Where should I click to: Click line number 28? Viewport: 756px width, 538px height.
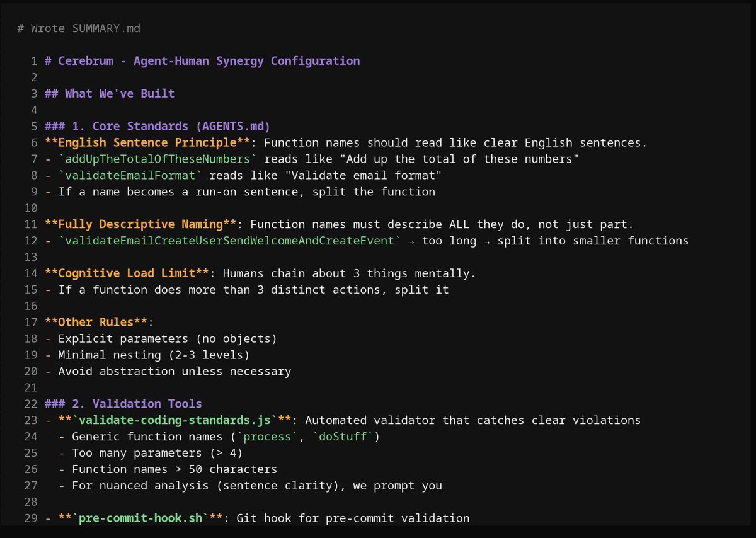(31, 502)
